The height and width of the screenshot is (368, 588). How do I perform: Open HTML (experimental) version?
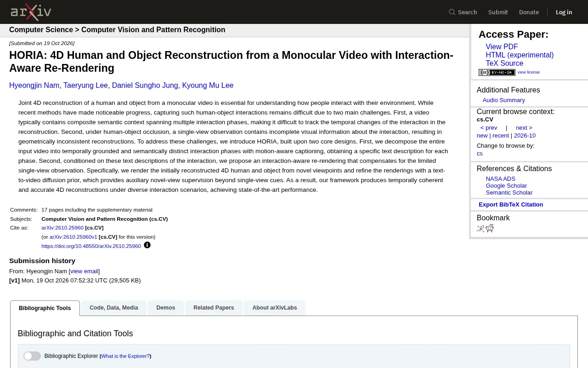pos(520,55)
